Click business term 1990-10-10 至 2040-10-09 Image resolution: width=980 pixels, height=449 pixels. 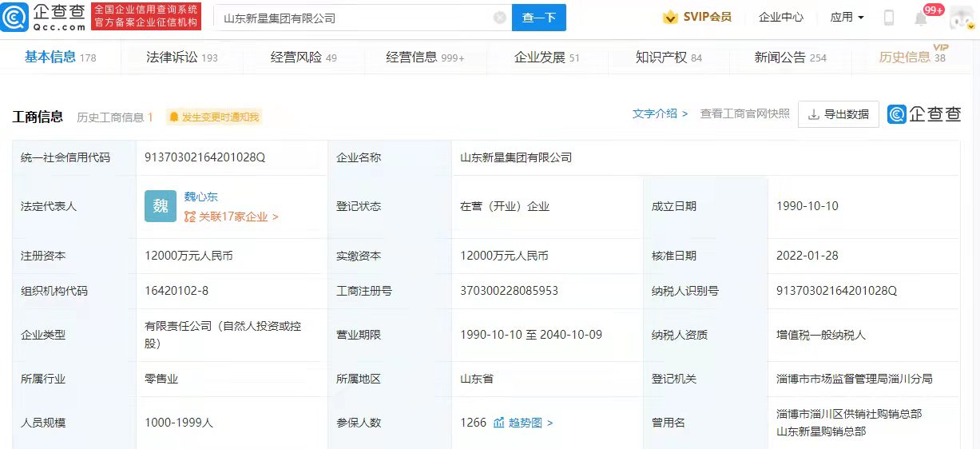pos(531,335)
